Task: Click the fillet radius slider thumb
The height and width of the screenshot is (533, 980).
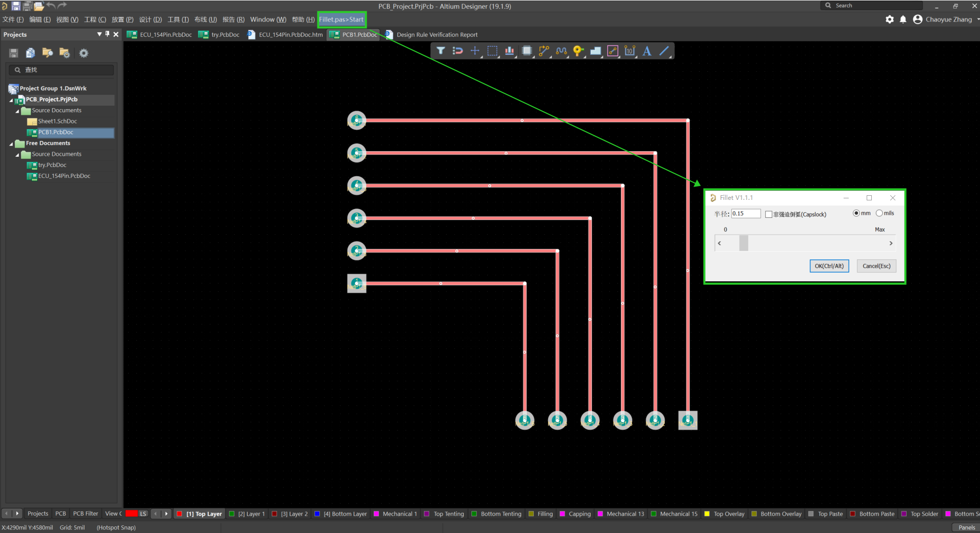Action: tap(744, 243)
